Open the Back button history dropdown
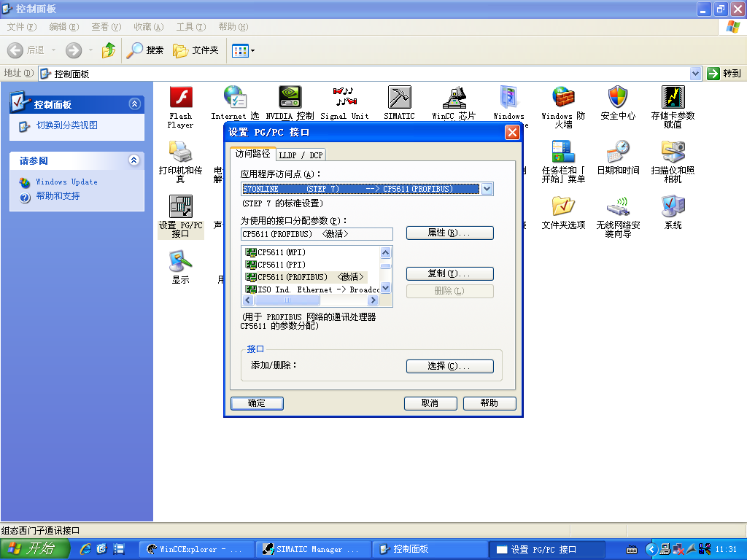This screenshot has width=747, height=560. point(53,50)
